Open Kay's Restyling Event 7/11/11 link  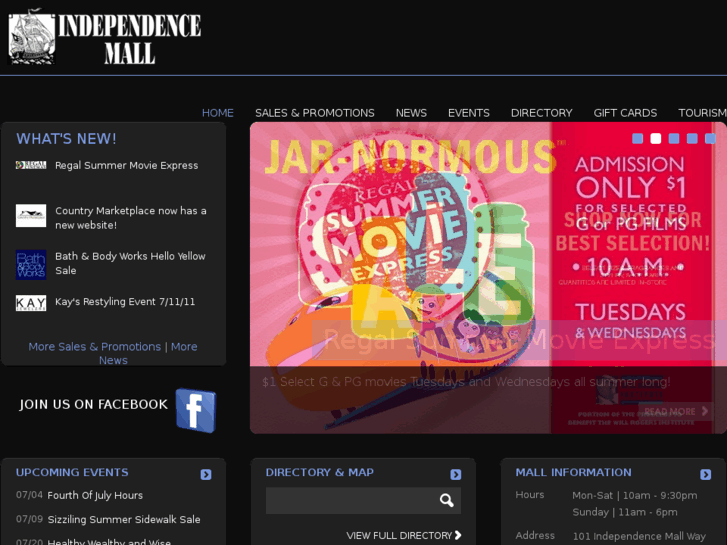click(125, 301)
